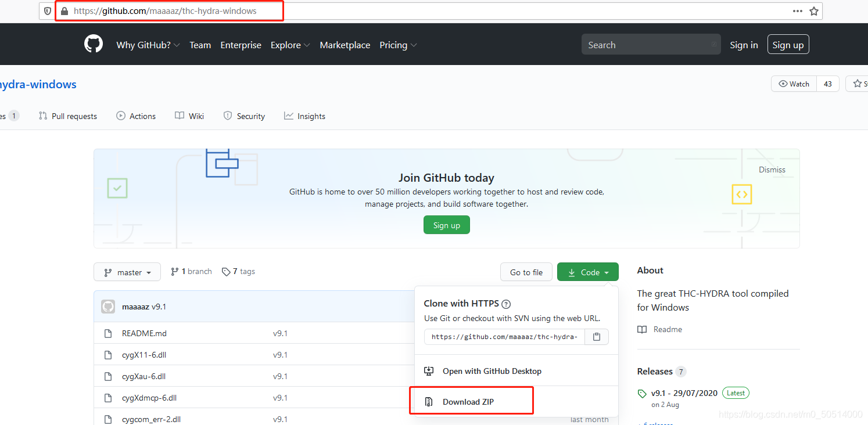Click the green Sign up button in banner

coord(447,225)
